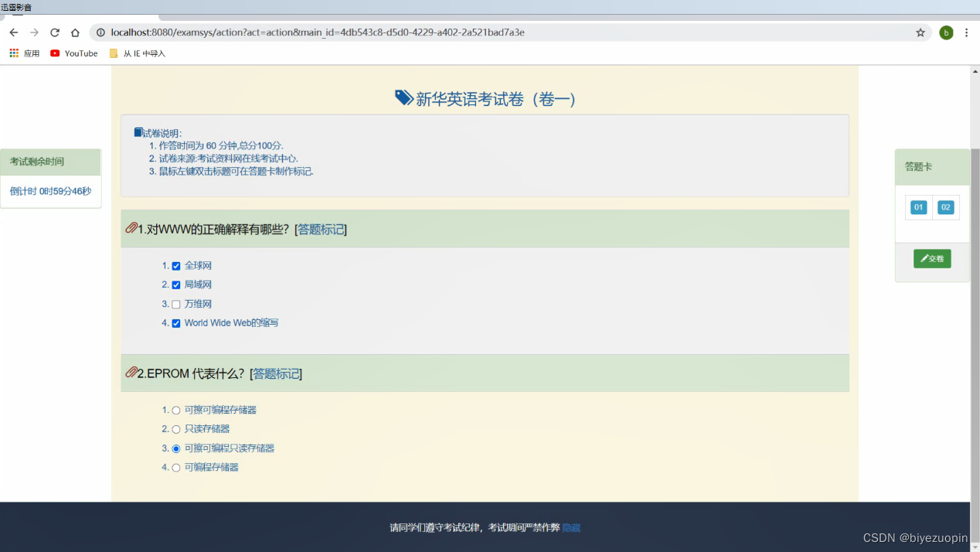Open the 应用 apps grid shortcut
Image resolution: width=980 pixels, height=552 pixels.
24,53
